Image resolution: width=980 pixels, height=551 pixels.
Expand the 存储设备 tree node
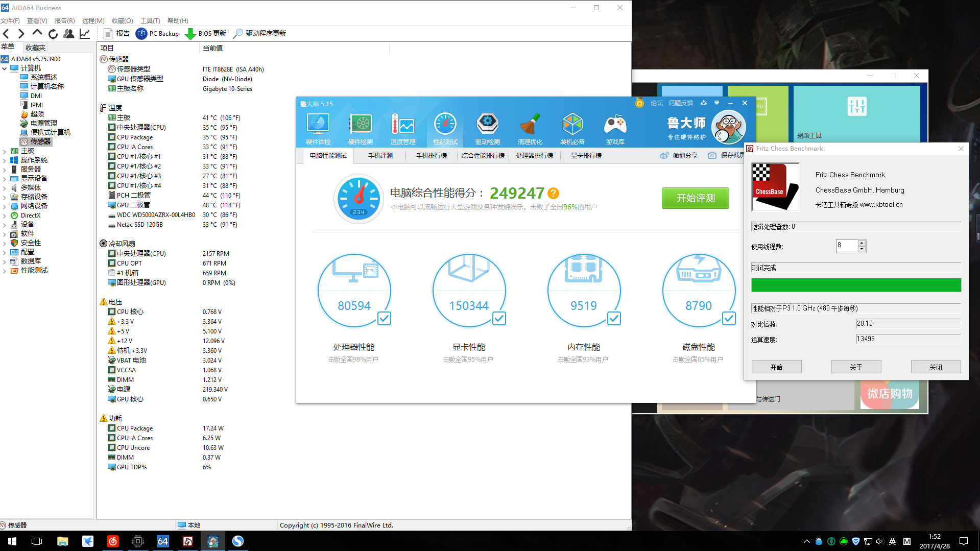[5, 197]
